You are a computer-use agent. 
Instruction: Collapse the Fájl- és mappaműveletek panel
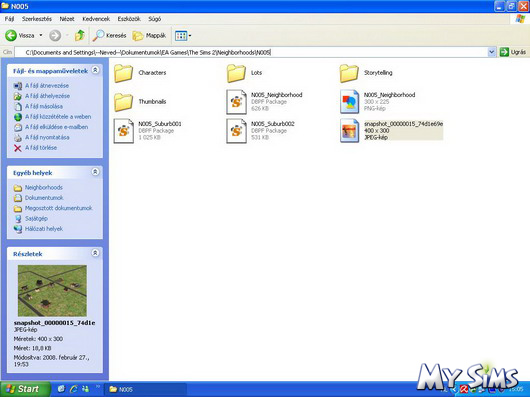tap(95, 70)
